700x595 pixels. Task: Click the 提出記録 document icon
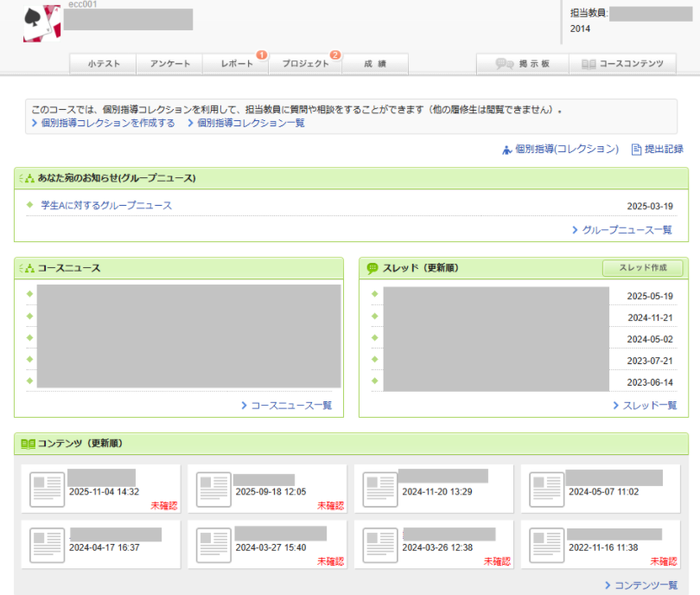point(636,150)
